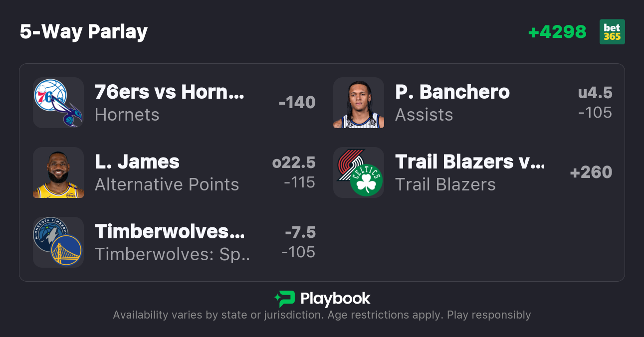The image size is (644, 337).
Task: Click the Hornets -140 moneyline odds
Action: 297,103
